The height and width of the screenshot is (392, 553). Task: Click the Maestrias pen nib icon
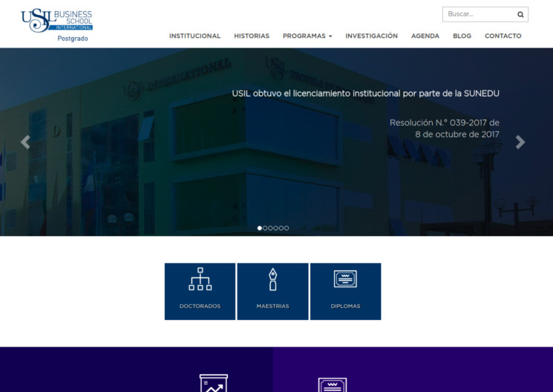272,279
